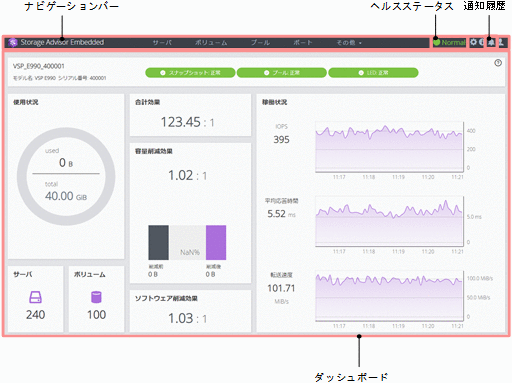The height and width of the screenshot is (383, 512).
Task: Click the Storage Advisor Embedded title
Action: (x=62, y=42)
